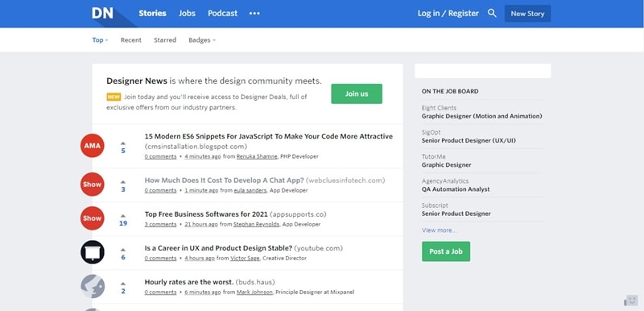View Victor Sage's profile

(245, 259)
